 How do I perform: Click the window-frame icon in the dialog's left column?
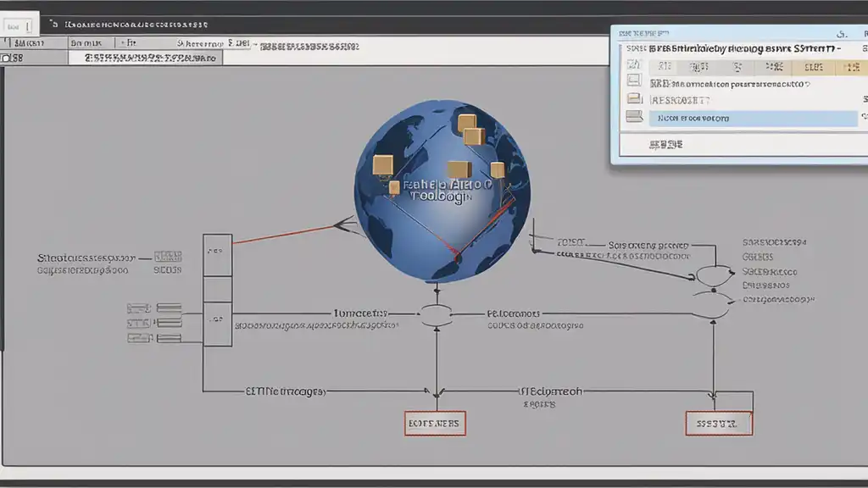pos(634,80)
